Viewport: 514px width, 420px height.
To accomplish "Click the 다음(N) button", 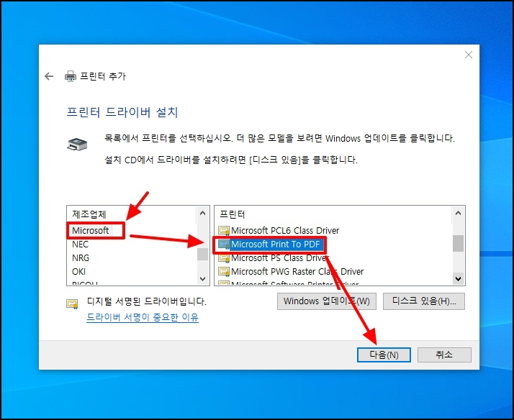I will click(x=384, y=355).
